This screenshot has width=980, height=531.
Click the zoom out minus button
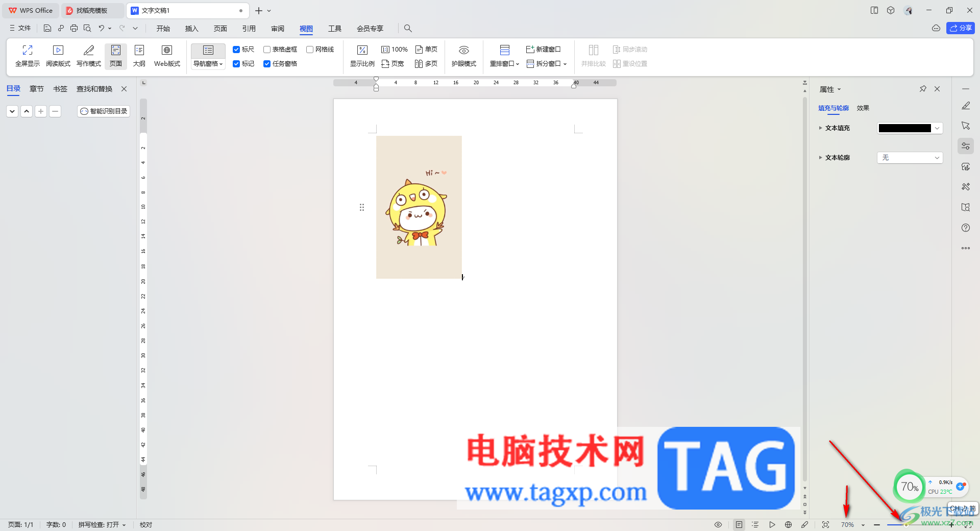(x=877, y=525)
